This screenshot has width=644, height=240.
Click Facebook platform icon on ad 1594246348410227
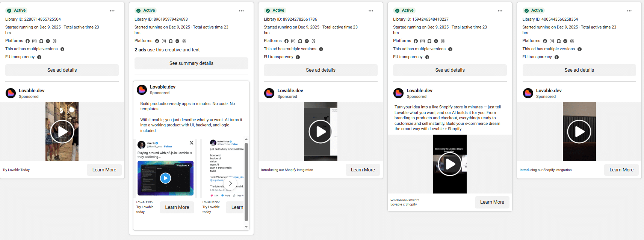coord(416,41)
